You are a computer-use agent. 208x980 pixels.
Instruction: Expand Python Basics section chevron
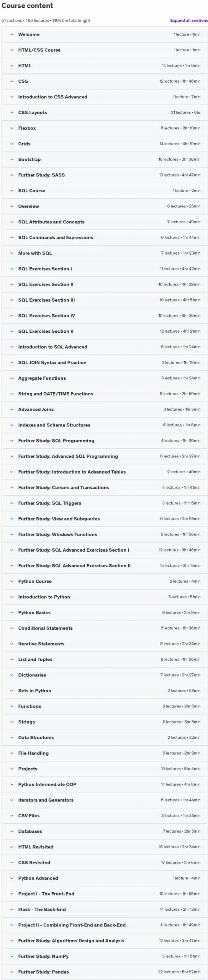point(11,612)
